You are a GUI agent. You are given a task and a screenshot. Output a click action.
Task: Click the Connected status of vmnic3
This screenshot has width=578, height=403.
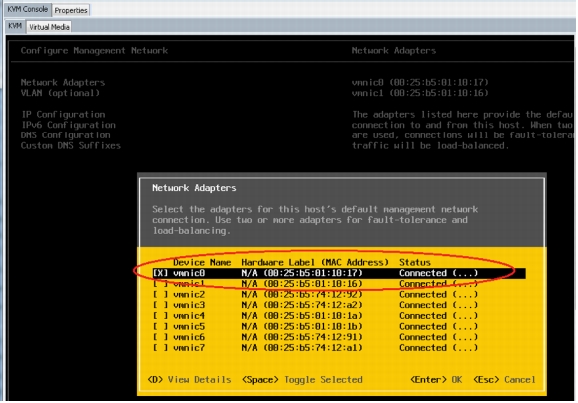pyautogui.click(x=438, y=305)
